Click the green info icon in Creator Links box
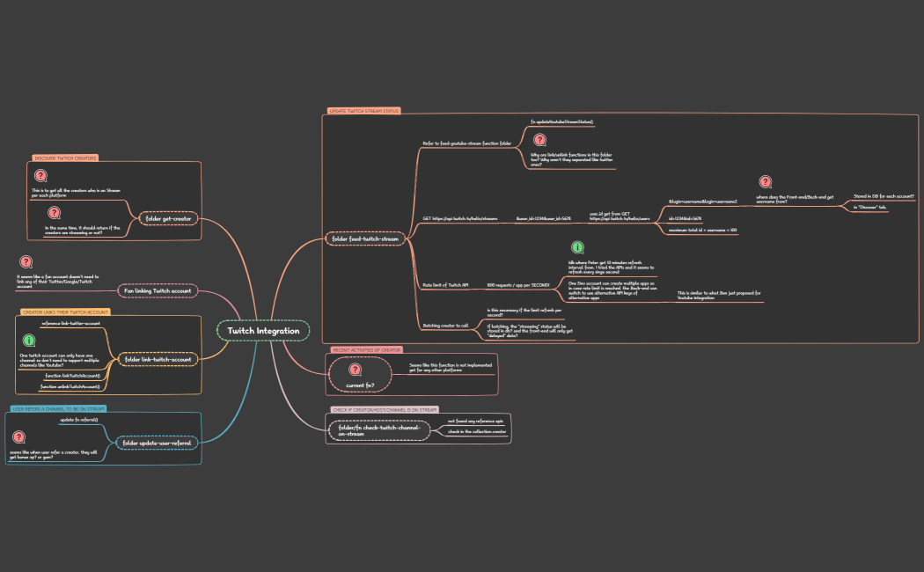Screen dimensions: 924x572 coord(28,341)
